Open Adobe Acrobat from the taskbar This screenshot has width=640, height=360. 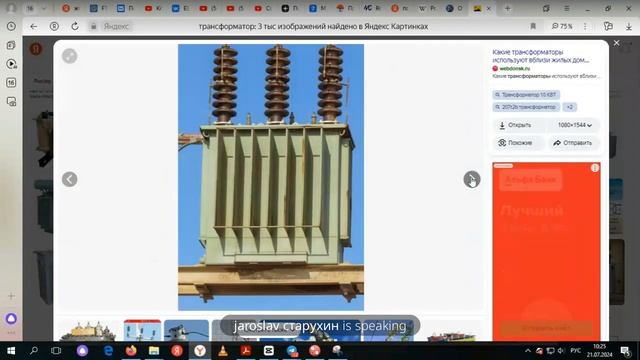tap(246, 351)
